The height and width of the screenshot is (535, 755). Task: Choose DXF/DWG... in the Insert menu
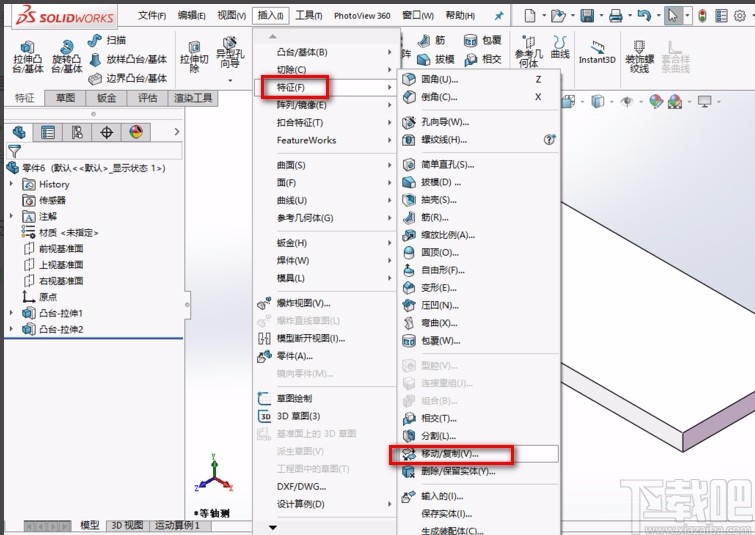click(x=325, y=486)
